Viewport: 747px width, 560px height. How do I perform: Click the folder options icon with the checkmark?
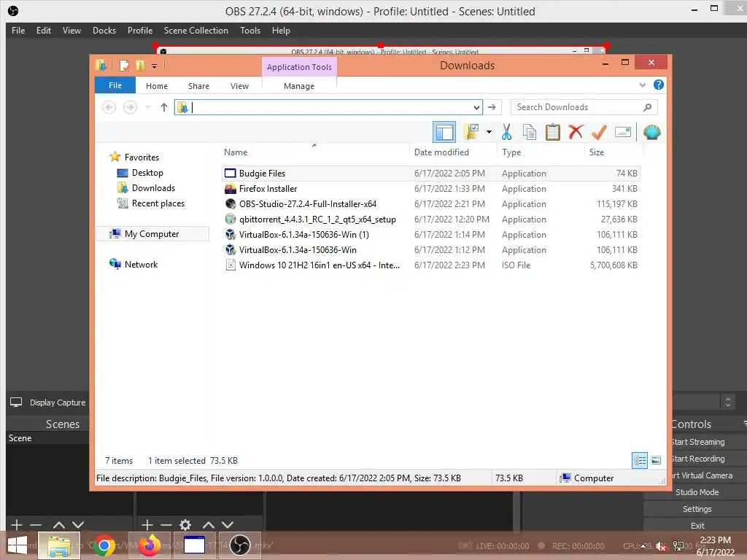click(471, 132)
